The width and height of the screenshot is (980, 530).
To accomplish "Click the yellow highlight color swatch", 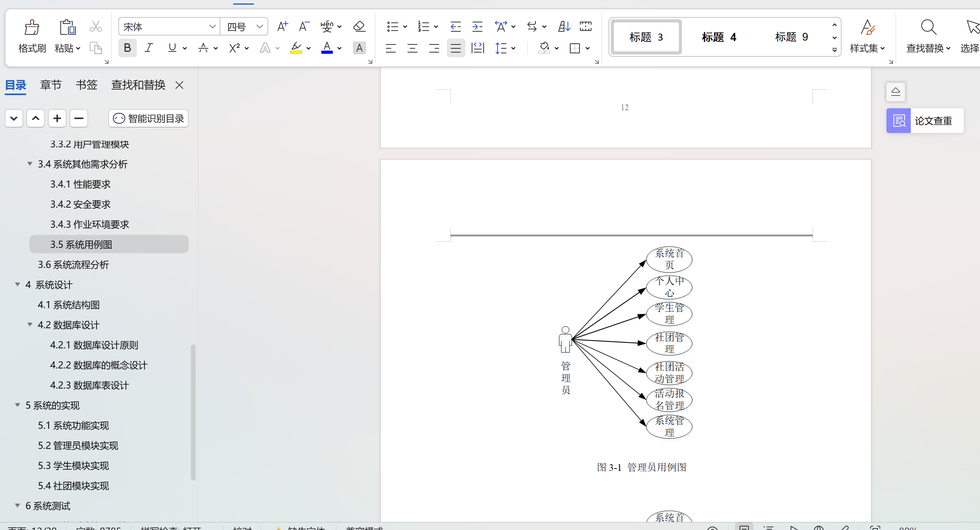I will [x=296, y=48].
